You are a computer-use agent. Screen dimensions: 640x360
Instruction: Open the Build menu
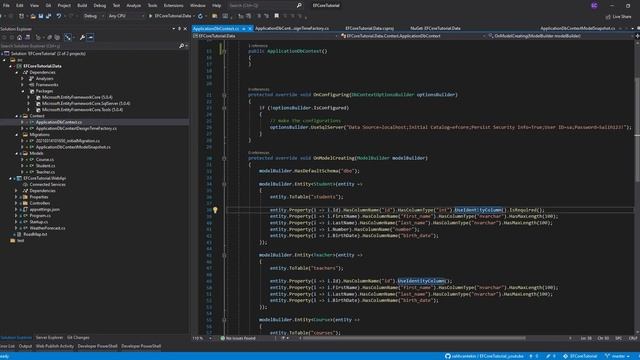82,5
